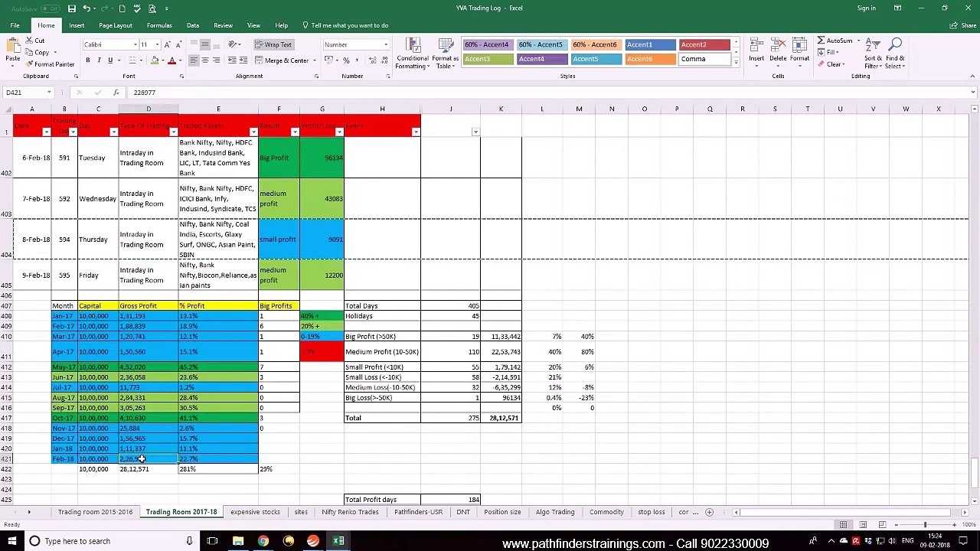Expand the cell Styles gallery
Screen dimensions: 980x551
[x=736, y=64]
